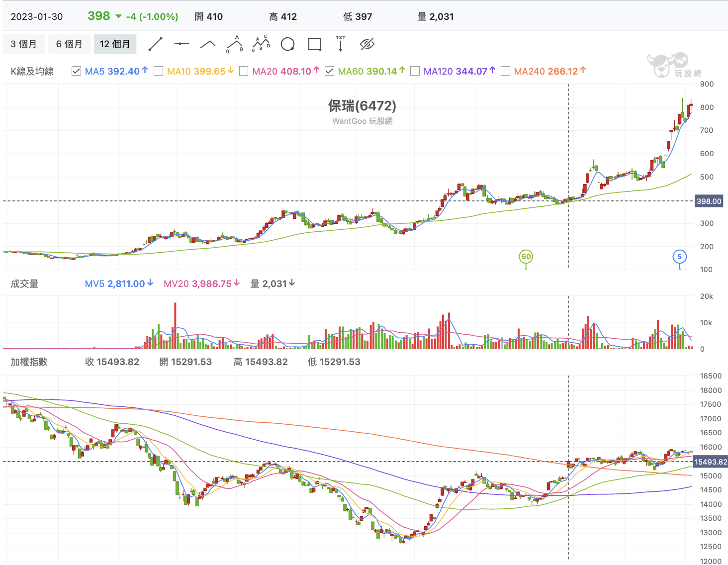Click the 低 15291.53 index low value
Image resolution: width=728 pixels, height=565 pixels.
tap(334, 362)
